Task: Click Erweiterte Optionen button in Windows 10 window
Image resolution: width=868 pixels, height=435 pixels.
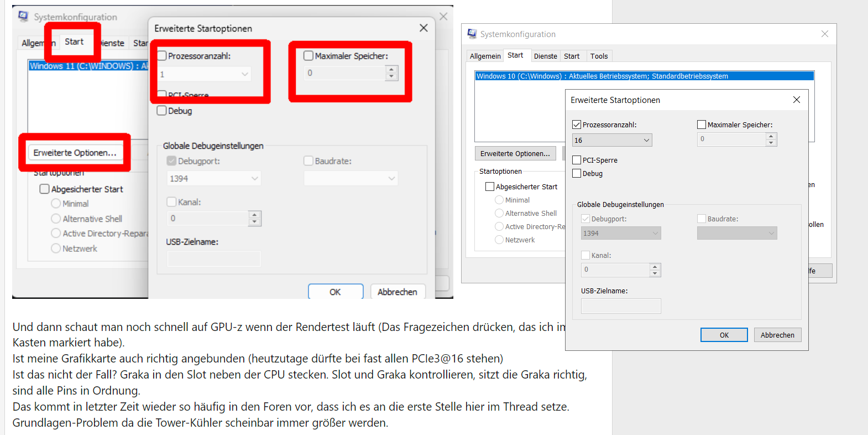Action: pos(515,153)
